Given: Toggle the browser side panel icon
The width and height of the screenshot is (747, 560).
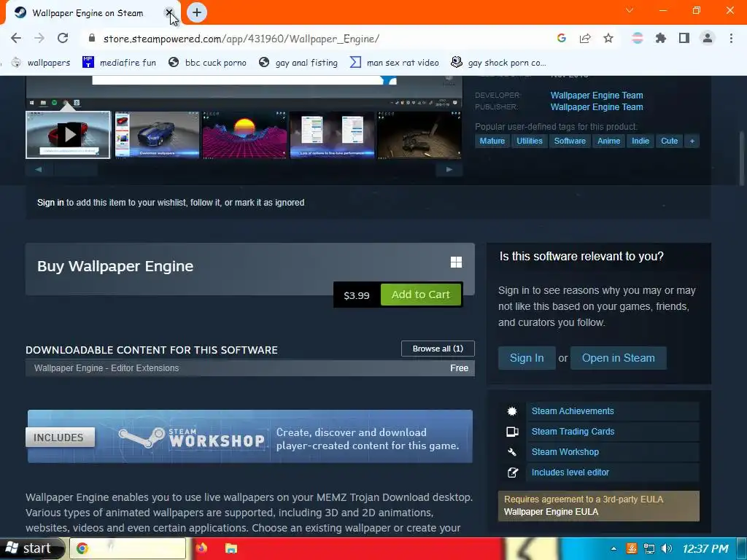Looking at the screenshot, I should pos(684,38).
